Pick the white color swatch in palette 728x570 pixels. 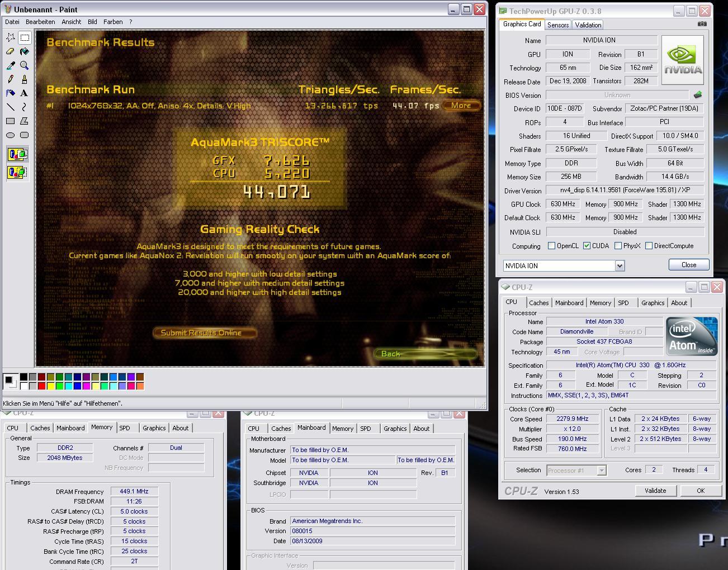[24, 386]
